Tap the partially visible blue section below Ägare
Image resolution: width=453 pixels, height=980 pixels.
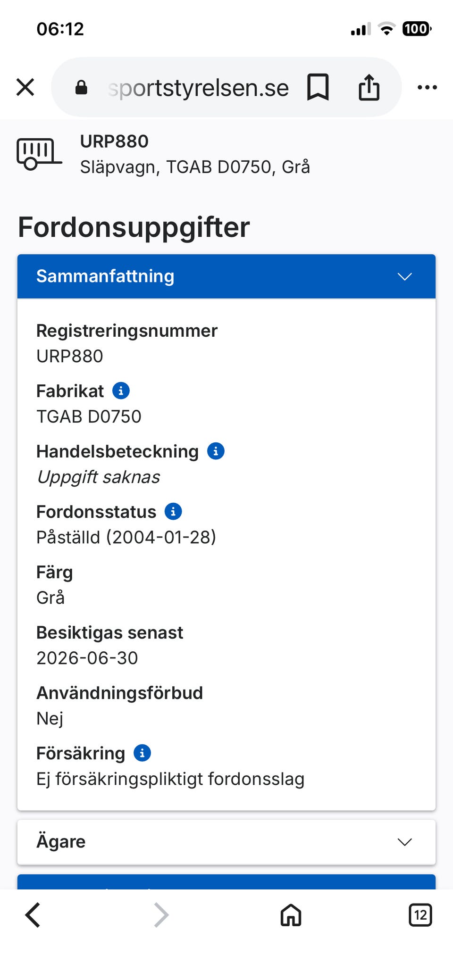226,882
